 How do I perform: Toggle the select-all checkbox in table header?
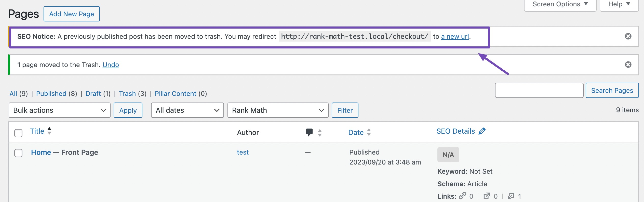click(18, 133)
